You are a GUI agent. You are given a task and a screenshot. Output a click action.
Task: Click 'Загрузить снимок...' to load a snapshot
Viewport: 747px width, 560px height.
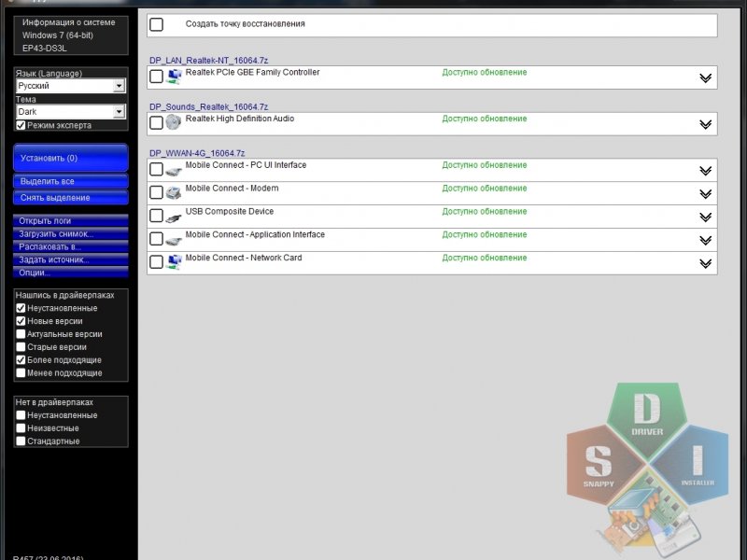pyautogui.click(x=71, y=234)
